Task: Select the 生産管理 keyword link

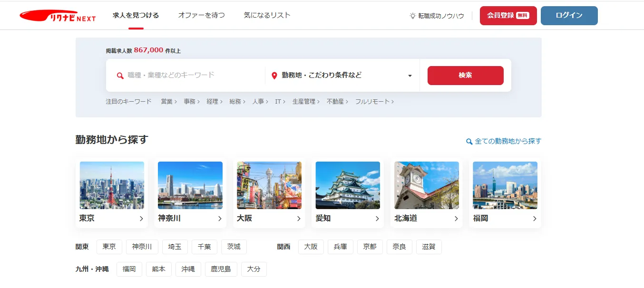Action: 306,101
